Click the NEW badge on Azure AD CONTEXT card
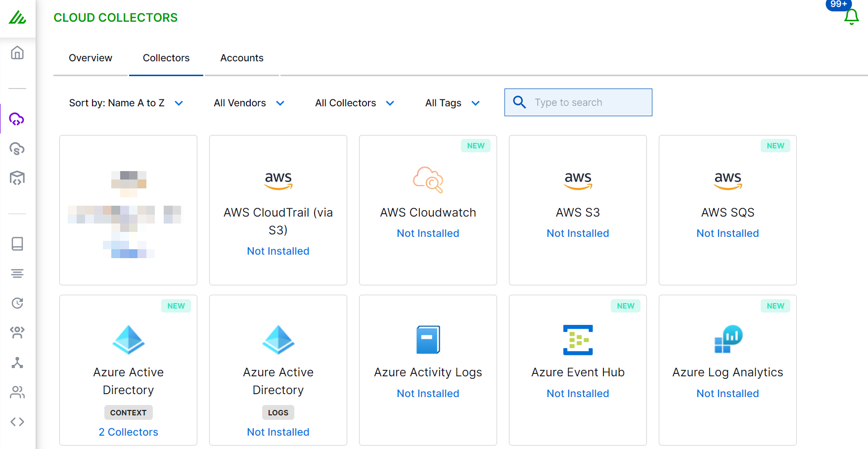868x449 pixels. [176, 306]
